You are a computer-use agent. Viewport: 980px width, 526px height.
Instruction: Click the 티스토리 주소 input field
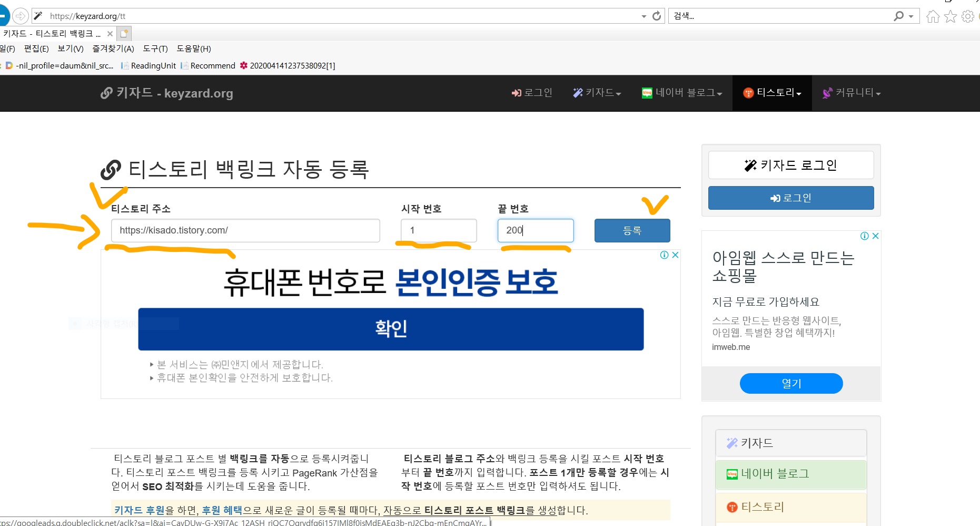point(245,230)
